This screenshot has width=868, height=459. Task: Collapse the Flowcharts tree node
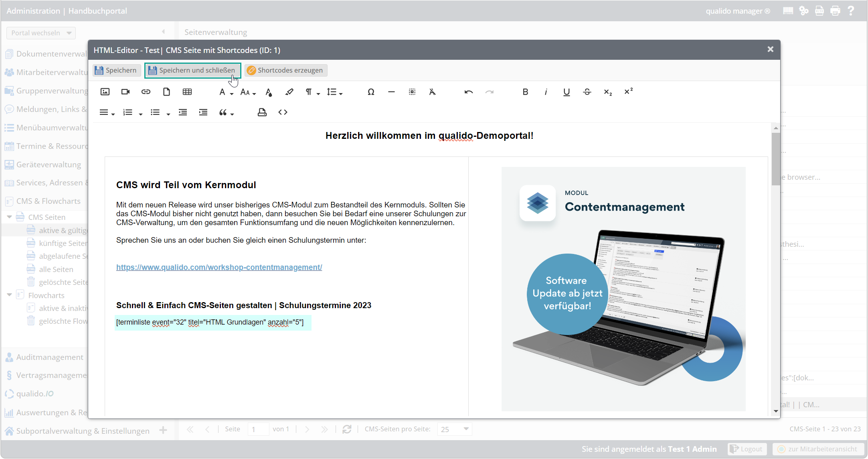click(9, 295)
